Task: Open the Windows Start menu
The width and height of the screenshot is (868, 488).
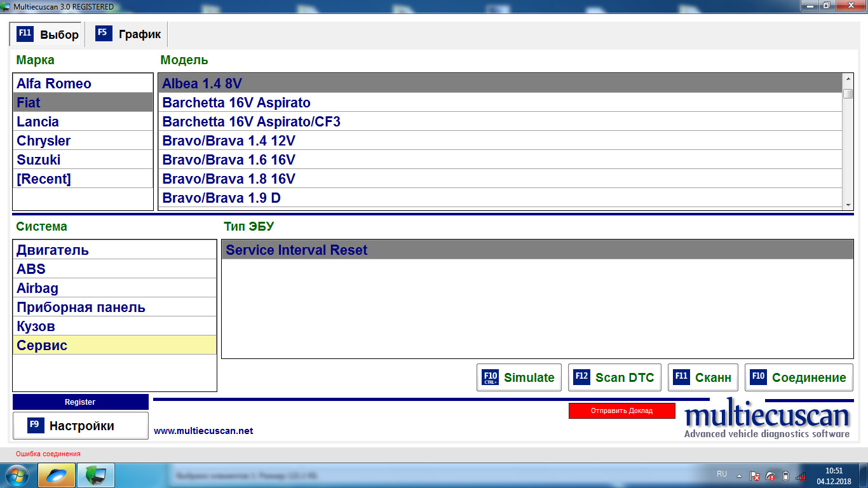Action: [16, 475]
